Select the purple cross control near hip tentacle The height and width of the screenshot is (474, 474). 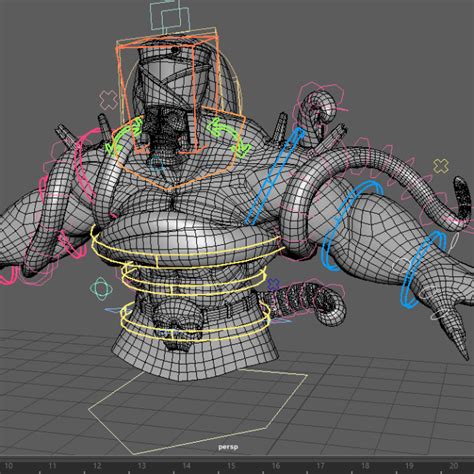[x=274, y=284]
